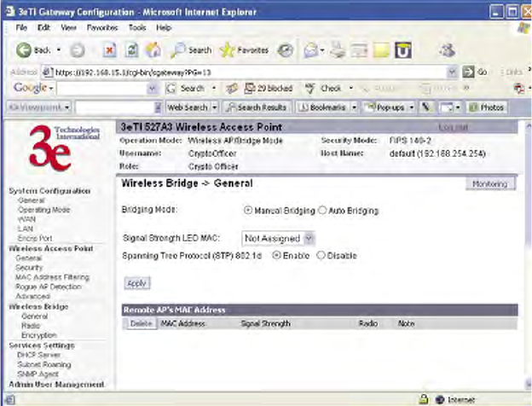Open the Tools menu
The image size is (532, 406).
click(137, 28)
